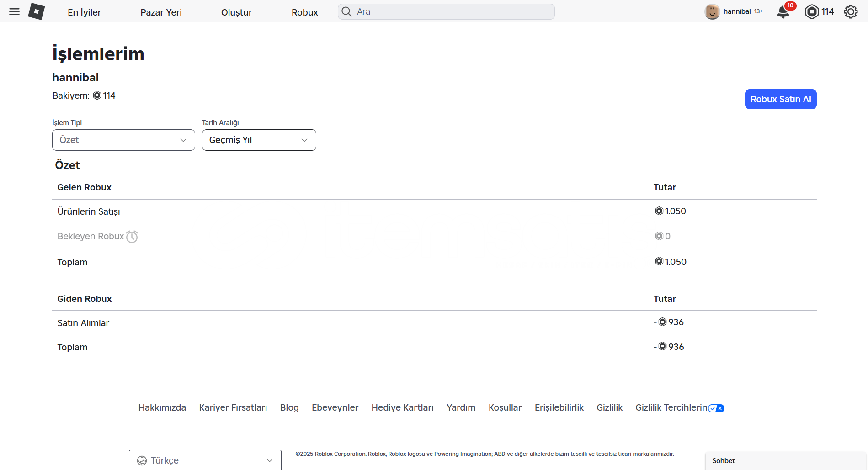Open Blog footer link
Viewport: 868px width, 470px height.
pyautogui.click(x=289, y=407)
